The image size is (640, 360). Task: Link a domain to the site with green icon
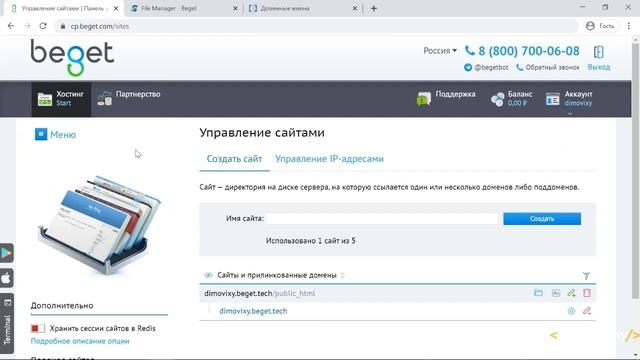point(571,293)
